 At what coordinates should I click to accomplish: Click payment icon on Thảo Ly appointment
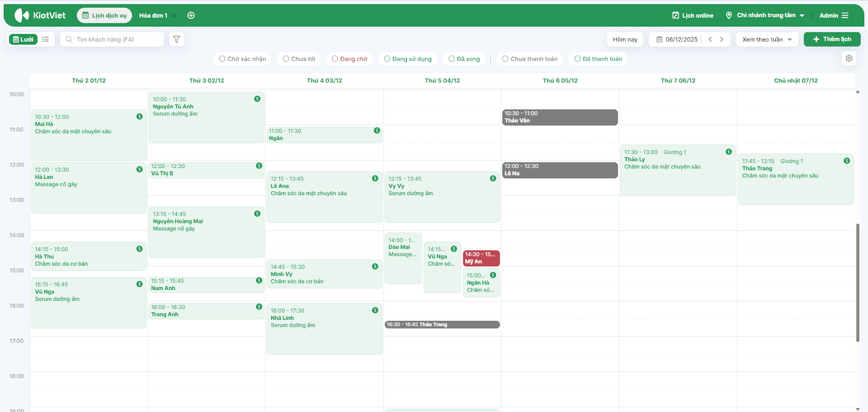pos(729,152)
